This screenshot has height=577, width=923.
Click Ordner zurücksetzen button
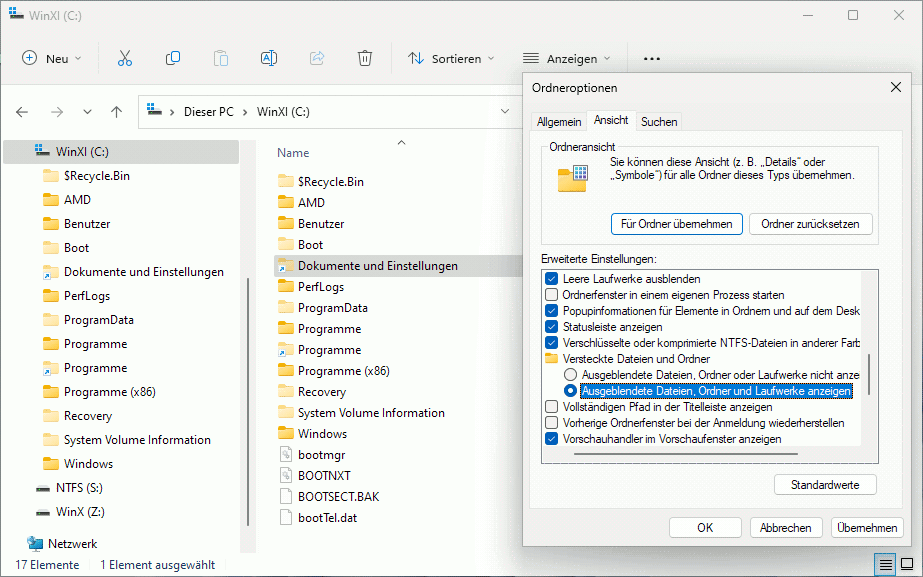810,224
